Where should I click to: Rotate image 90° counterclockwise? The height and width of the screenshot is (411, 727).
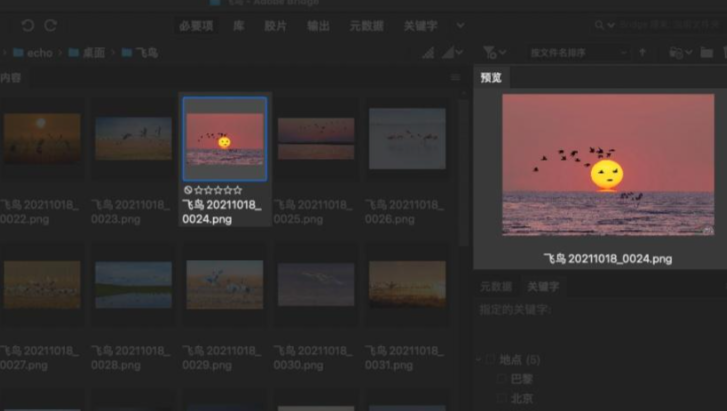pyautogui.click(x=28, y=26)
